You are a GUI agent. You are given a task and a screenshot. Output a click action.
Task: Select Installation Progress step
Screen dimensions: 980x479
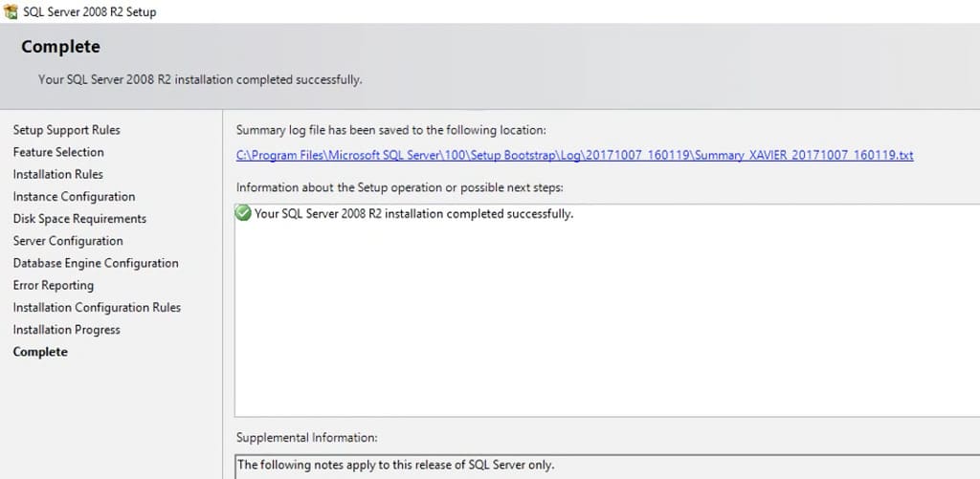tap(66, 329)
